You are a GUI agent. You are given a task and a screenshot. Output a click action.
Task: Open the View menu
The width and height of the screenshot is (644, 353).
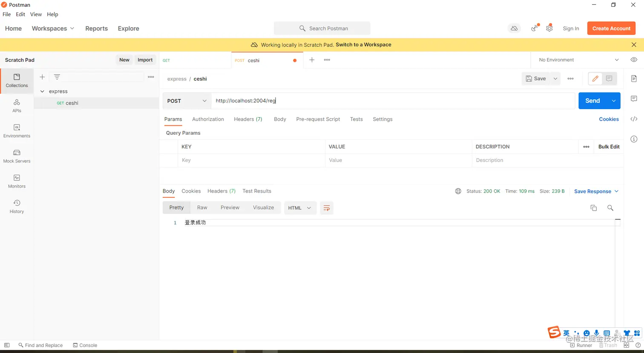point(36,14)
